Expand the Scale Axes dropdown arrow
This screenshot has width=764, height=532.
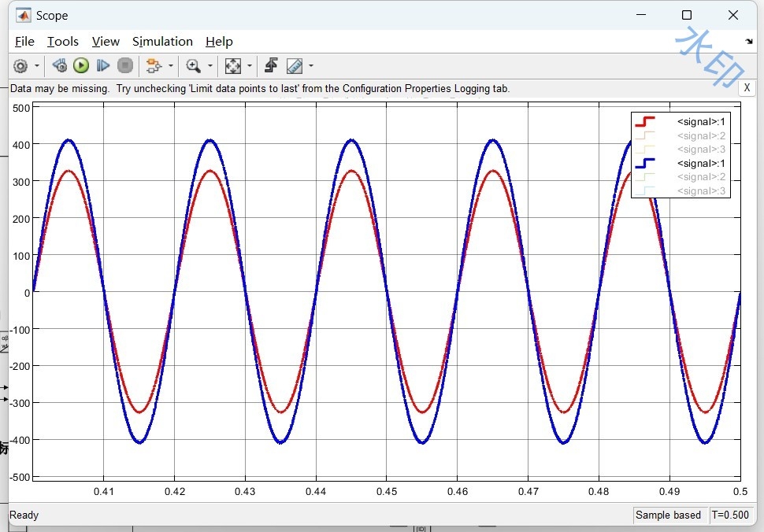click(250, 65)
